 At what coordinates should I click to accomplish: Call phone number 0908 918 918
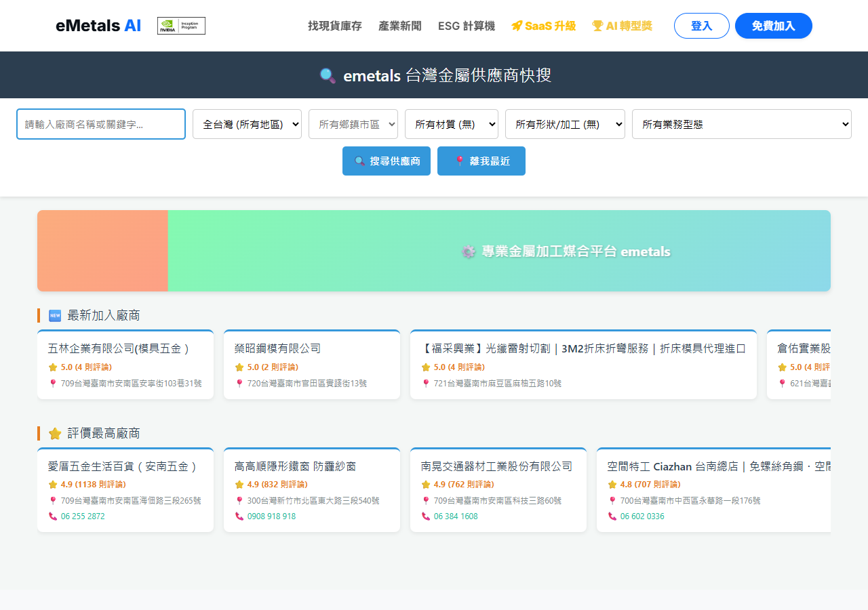[271, 516]
